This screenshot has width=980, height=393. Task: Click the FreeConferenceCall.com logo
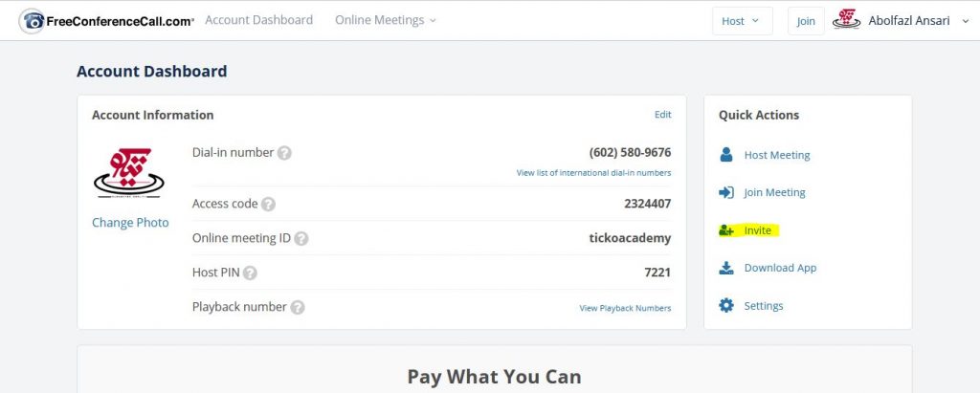(x=106, y=21)
